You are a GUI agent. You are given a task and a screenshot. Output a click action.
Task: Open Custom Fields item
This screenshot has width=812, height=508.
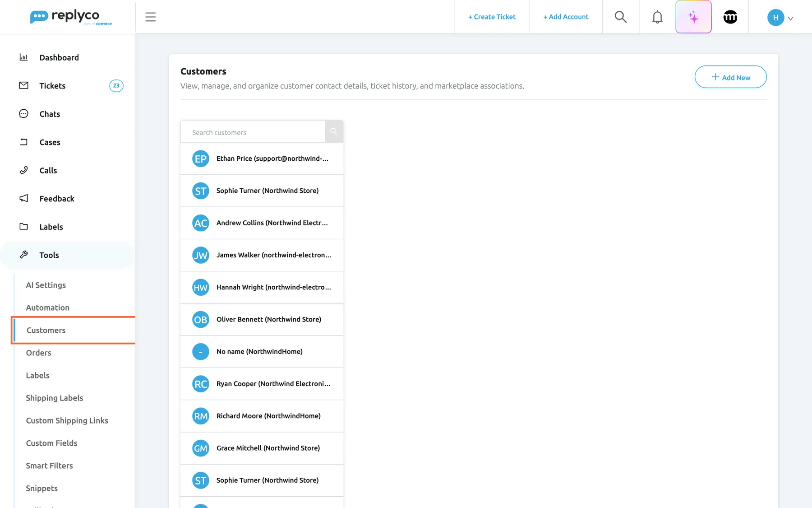point(52,443)
